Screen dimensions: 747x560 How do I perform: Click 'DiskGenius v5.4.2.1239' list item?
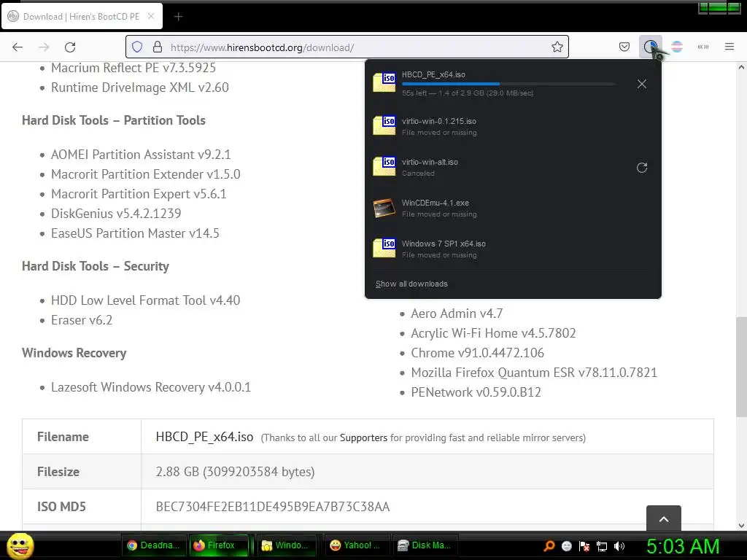click(116, 214)
